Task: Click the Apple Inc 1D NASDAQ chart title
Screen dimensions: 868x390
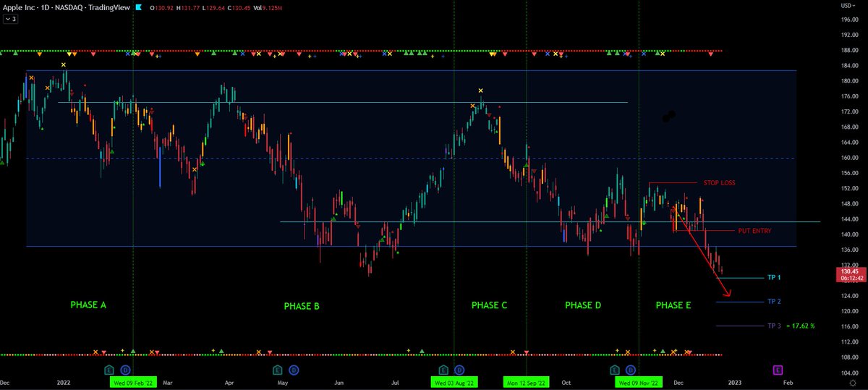Action: (68, 8)
